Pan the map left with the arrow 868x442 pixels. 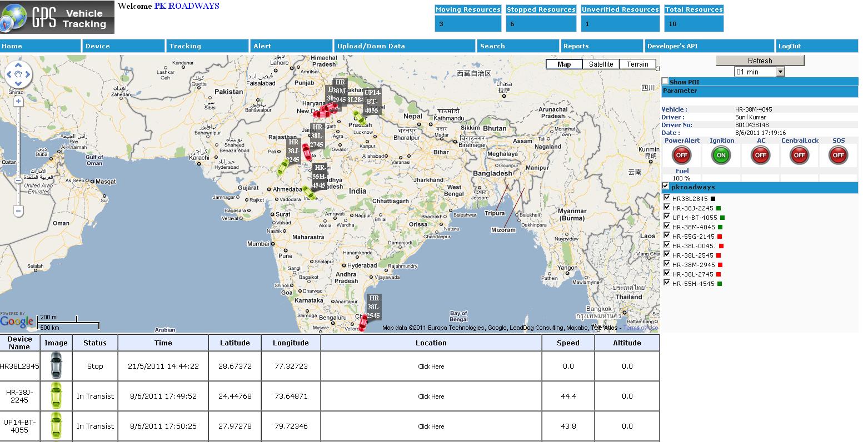pyautogui.click(x=9, y=74)
